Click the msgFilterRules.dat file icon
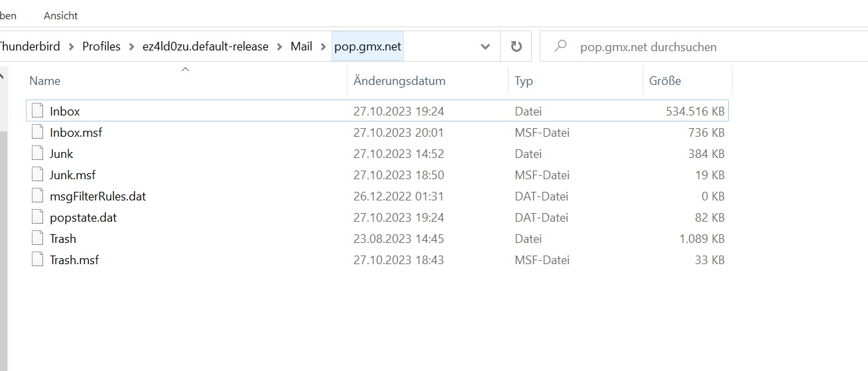Screen dimensions: 868x371 38,196
